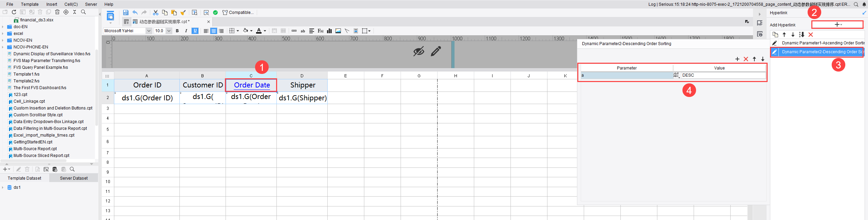Align cell text to the right

click(x=221, y=31)
